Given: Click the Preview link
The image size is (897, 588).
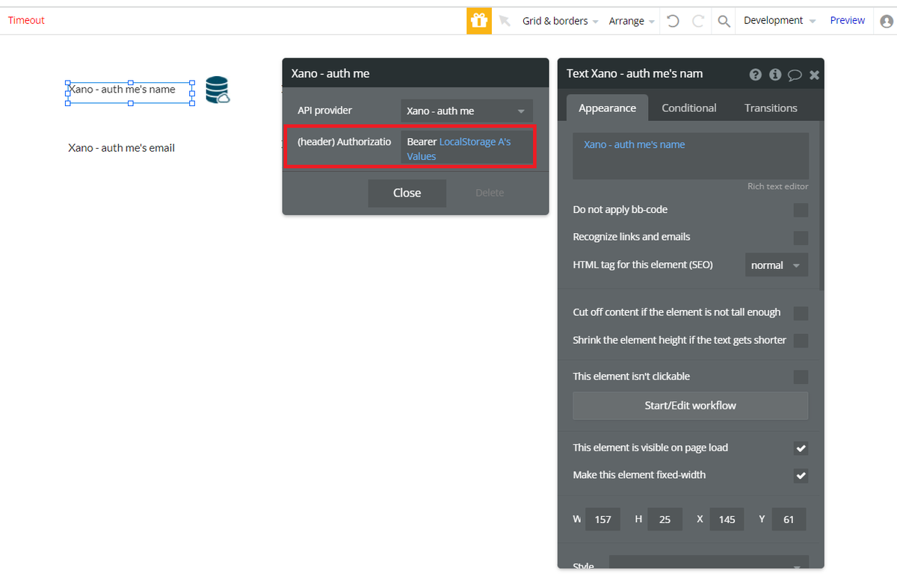Looking at the screenshot, I should 847,20.
